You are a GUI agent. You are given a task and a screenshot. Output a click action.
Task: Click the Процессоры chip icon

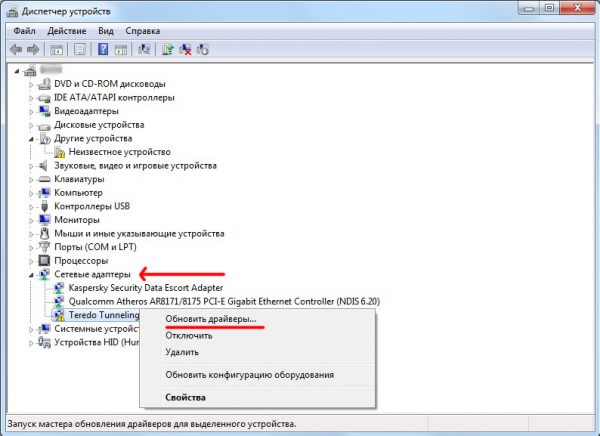[44, 261]
